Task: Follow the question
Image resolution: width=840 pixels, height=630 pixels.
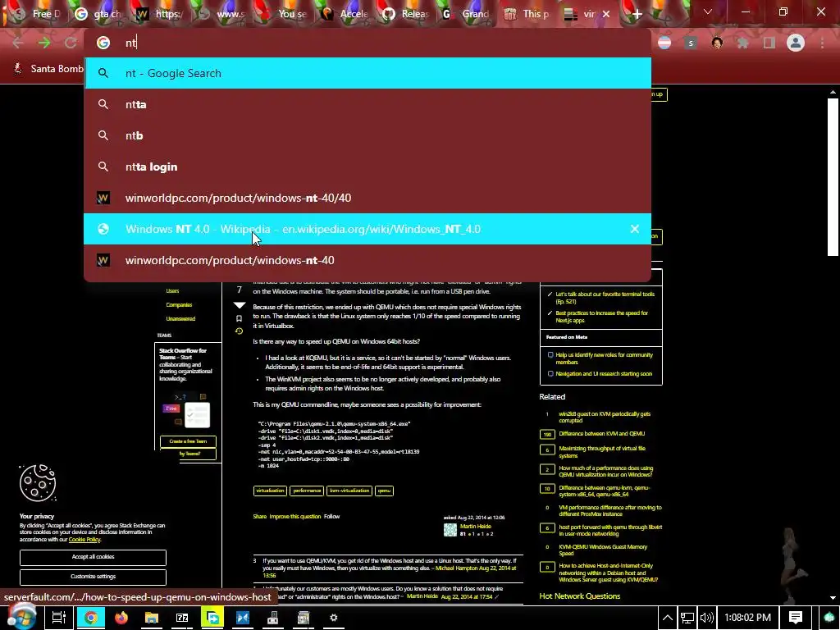Action: point(331,517)
